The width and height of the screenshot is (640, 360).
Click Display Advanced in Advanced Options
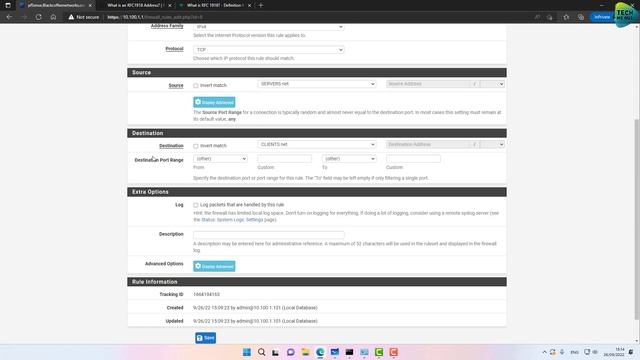tap(214, 266)
